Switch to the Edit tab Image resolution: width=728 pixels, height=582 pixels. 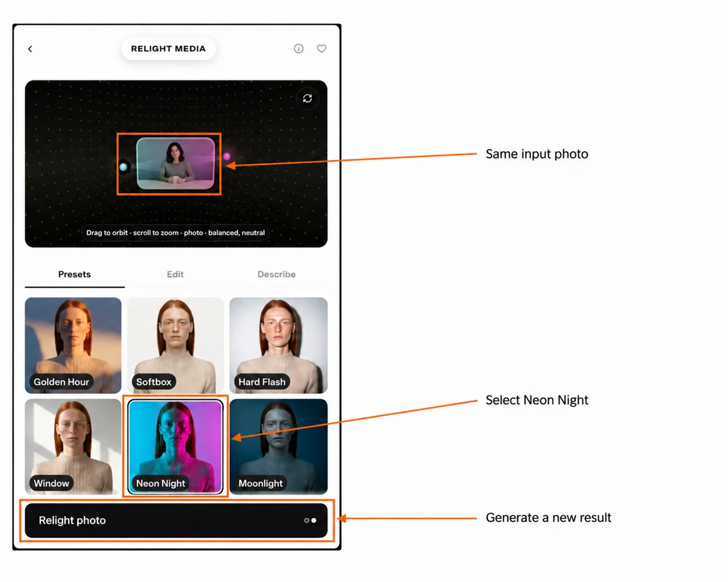175,275
